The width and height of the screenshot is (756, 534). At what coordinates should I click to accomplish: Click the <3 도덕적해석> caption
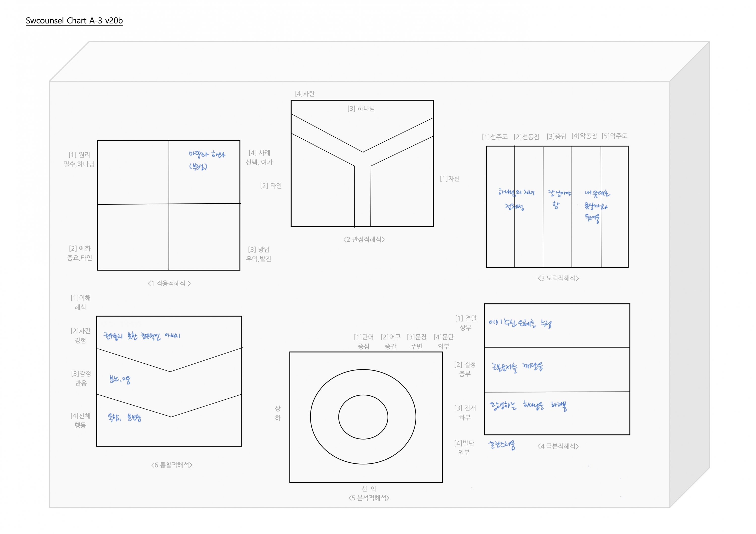[558, 278]
